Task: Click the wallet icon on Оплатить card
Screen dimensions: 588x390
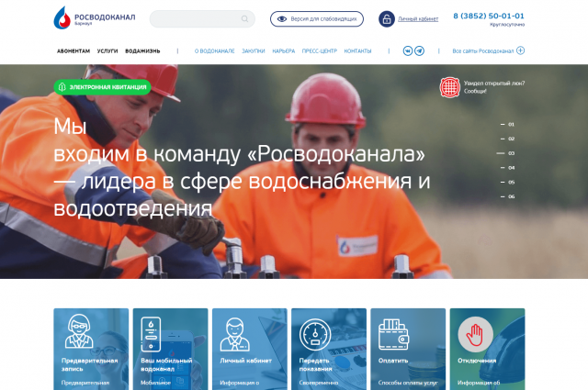Action: (393, 334)
